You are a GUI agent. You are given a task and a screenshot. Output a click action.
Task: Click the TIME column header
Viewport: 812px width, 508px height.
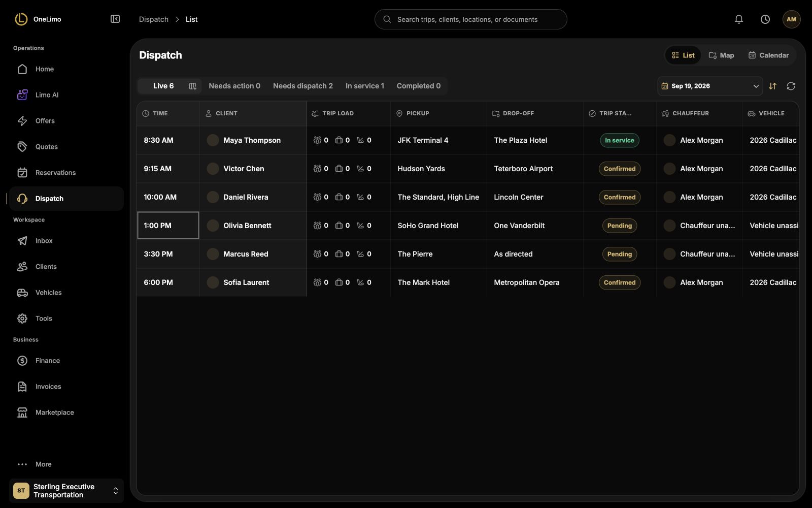pyautogui.click(x=168, y=113)
